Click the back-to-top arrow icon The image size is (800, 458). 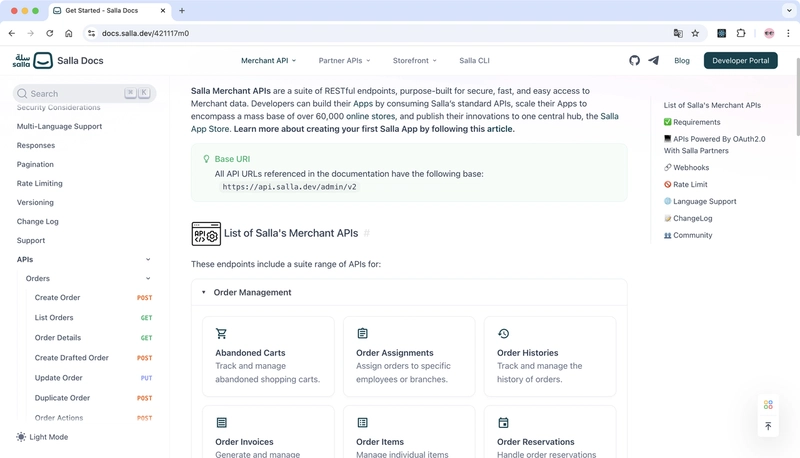[x=768, y=426]
